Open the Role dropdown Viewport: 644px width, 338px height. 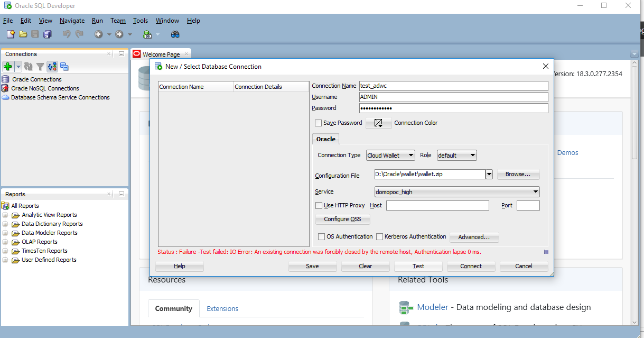pos(457,156)
